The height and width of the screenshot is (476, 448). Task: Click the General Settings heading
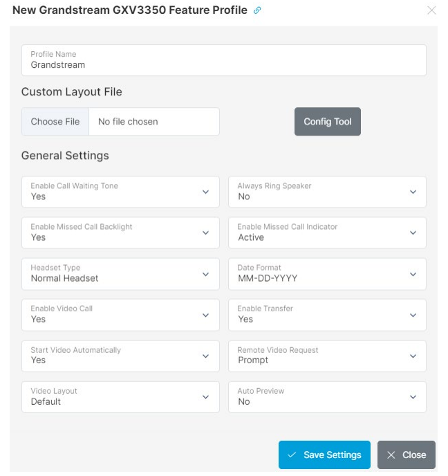tap(65, 156)
